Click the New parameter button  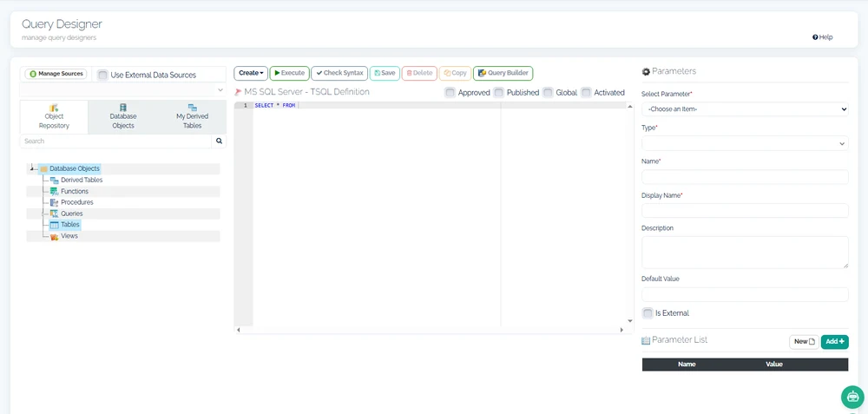tap(805, 341)
